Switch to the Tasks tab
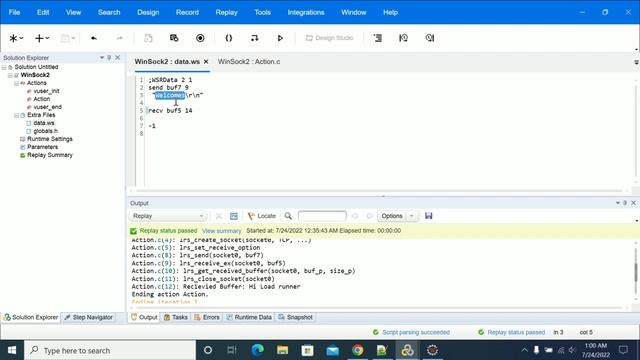Screen dimensions: 640x360 [x=176, y=317]
